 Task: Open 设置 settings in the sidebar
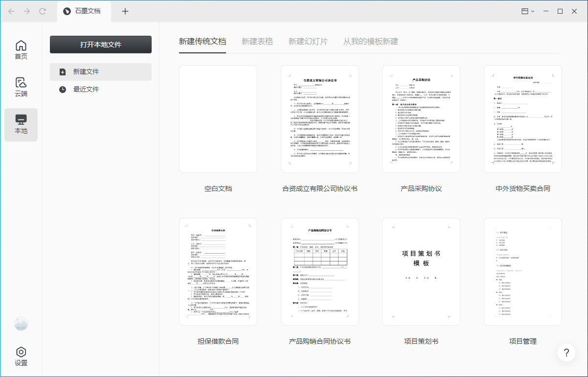click(21, 356)
